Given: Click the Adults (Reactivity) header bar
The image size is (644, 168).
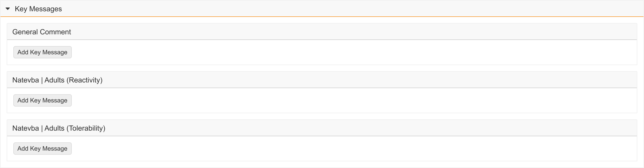Looking at the screenshot, I should (333, 80).
